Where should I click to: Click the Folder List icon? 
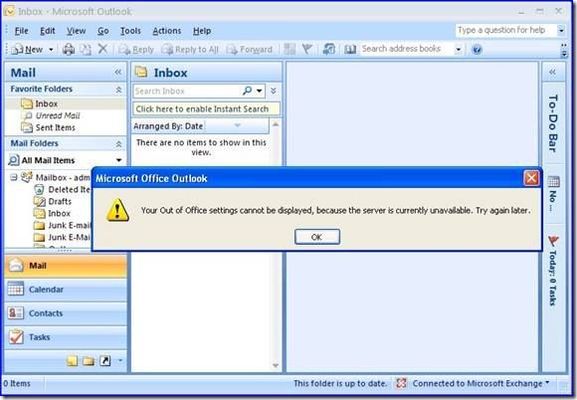coord(88,361)
